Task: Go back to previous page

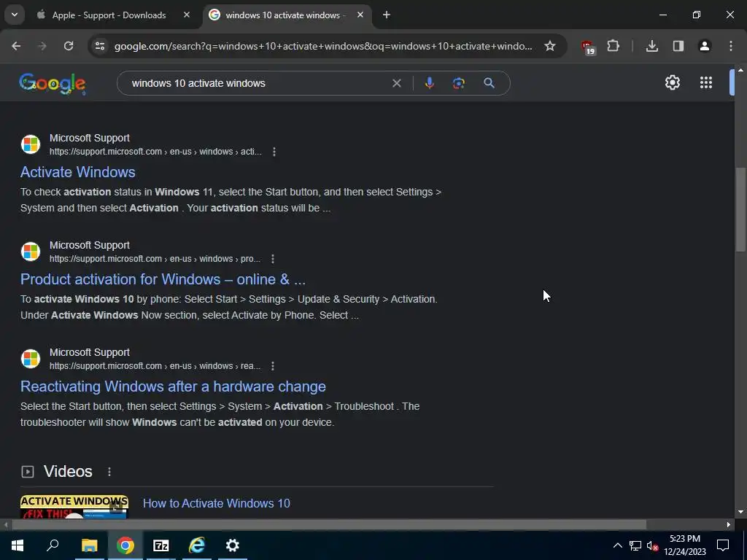Action: [16, 46]
